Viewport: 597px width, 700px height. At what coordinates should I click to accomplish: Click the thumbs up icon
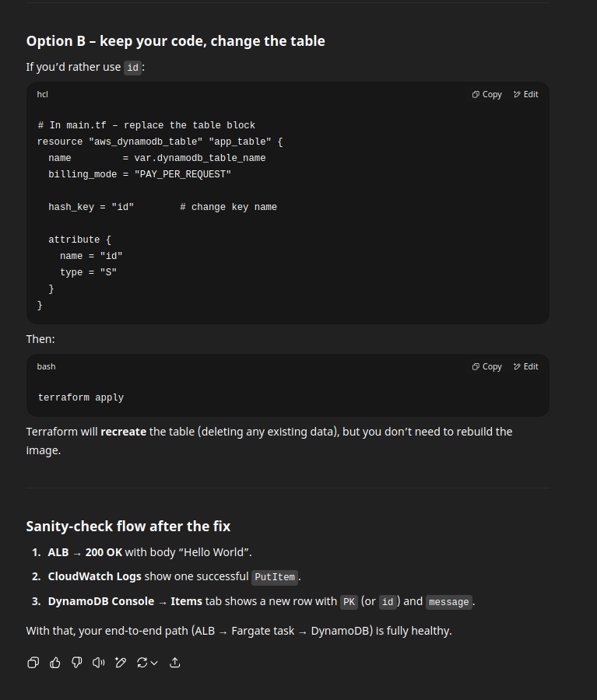pyautogui.click(x=55, y=663)
